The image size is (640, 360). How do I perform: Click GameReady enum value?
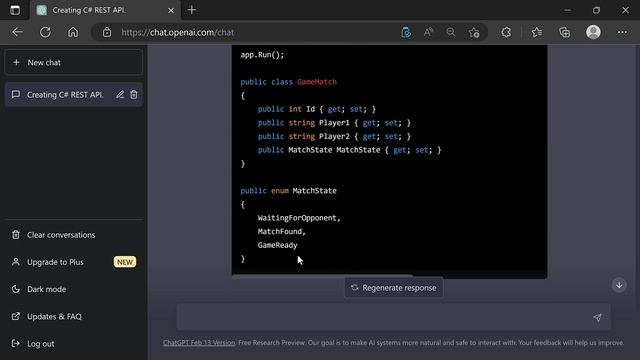point(278,245)
